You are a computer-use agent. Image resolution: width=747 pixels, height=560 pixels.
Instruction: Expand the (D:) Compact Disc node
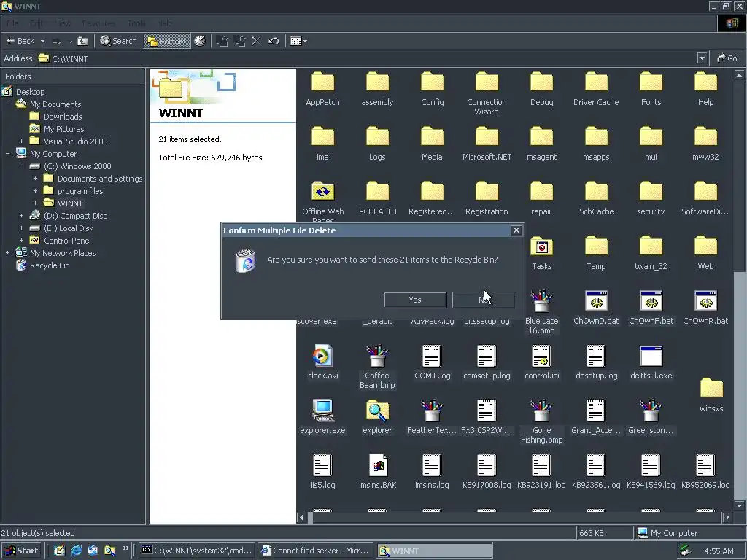21,215
